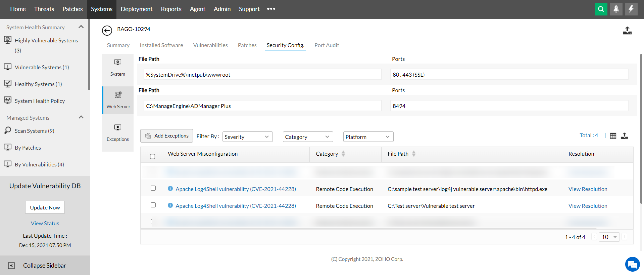
Task: Click the back arrow next to RAGO-10294
Action: [x=107, y=31]
